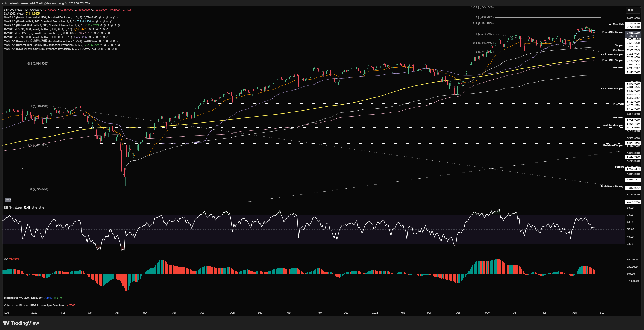The width and height of the screenshot is (644, 330).
Task: Click the All-Time High annotation
Action: (x=616, y=24)
